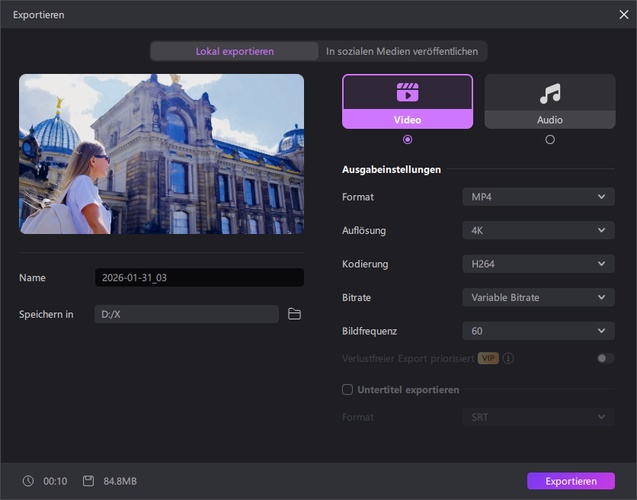This screenshot has width=637, height=500.
Task: Close the Exportieren dialog
Action: tap(623, 14)
